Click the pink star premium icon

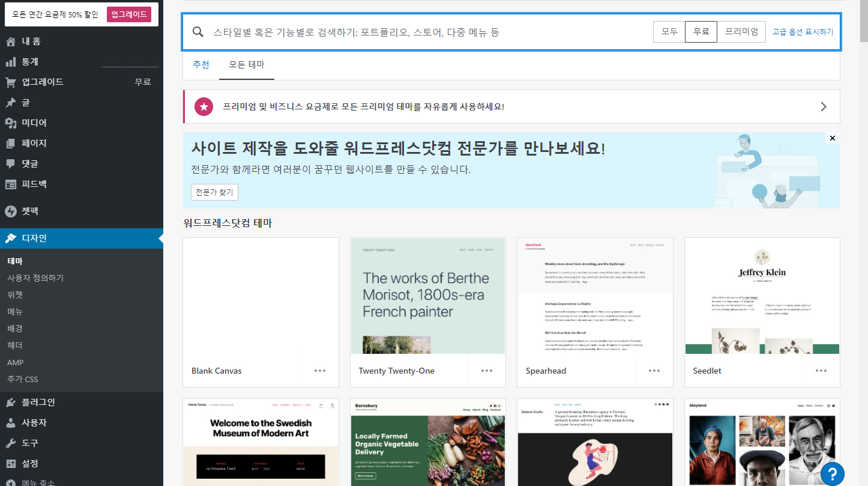pos(204,107)
